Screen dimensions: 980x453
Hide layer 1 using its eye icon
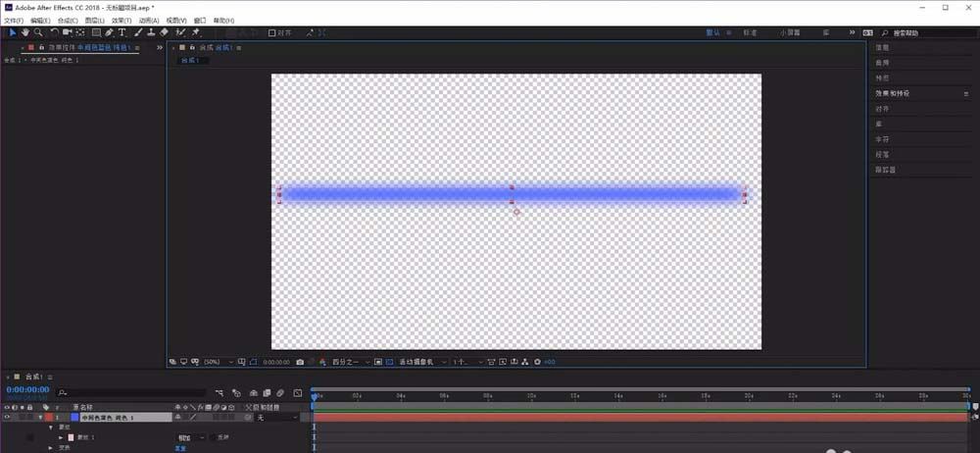point(8,418)
